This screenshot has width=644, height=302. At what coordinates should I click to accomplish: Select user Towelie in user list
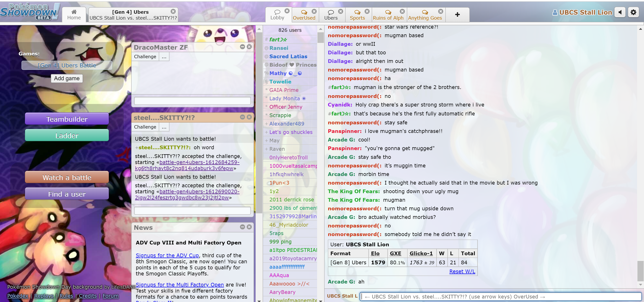(x=290, y=82)
